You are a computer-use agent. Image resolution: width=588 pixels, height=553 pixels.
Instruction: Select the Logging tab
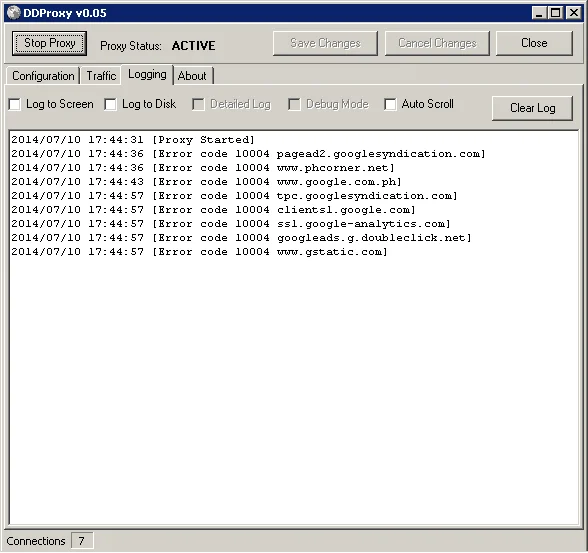click(147, 75)
